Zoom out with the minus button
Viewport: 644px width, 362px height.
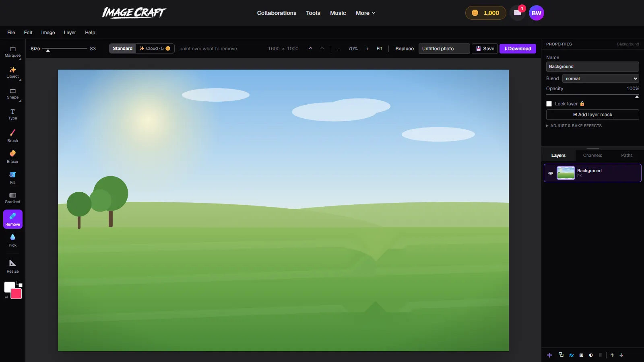click(x=339, y=49)
